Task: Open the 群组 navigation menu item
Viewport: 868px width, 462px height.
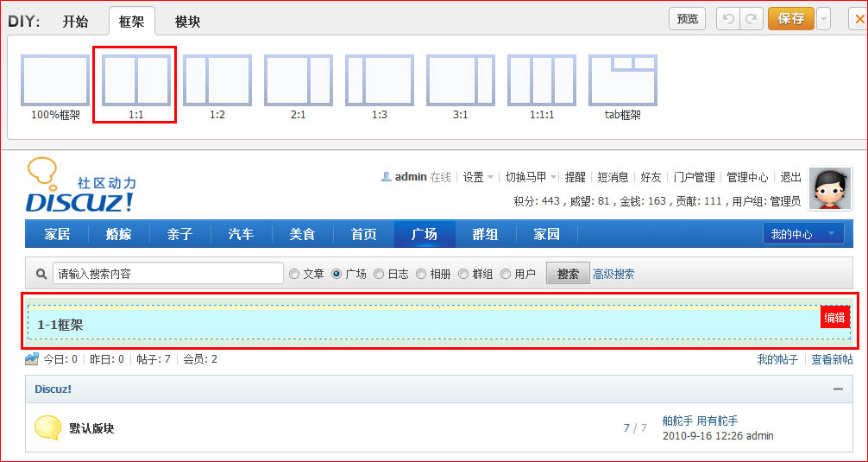Action: [486, 234]
